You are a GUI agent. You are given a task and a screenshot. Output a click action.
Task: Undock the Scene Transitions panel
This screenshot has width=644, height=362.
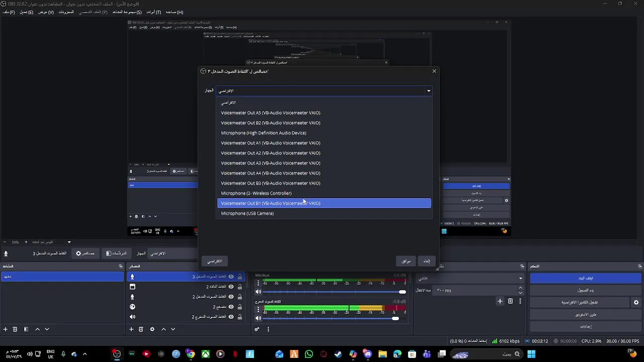coord(522,266)
